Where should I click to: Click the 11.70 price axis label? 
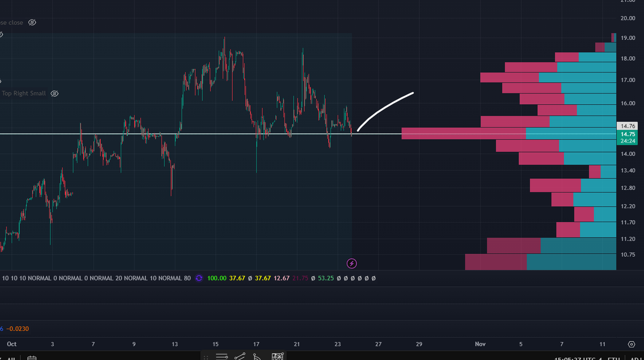(x=628, y=222)
